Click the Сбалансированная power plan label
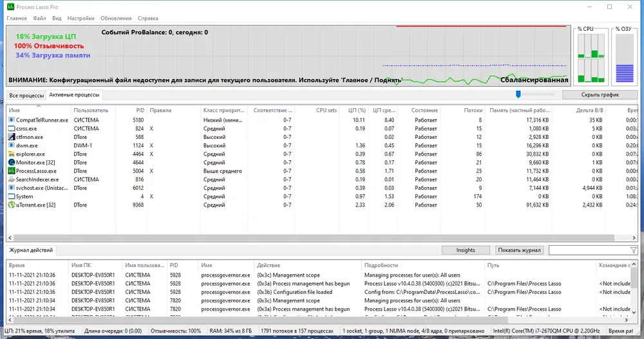The height and width of the screenshot is (339, 644). pyautogui.click(x=534, y=80)
